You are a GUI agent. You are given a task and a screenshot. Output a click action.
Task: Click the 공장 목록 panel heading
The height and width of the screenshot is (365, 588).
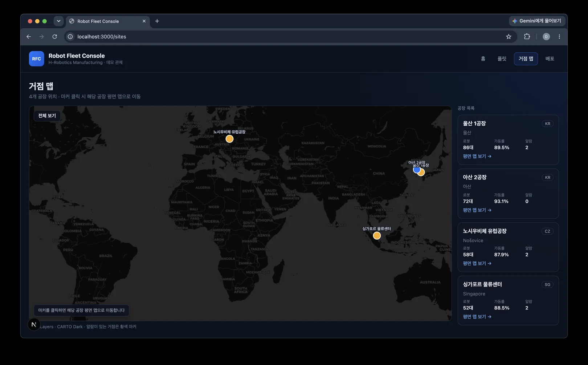466,108
